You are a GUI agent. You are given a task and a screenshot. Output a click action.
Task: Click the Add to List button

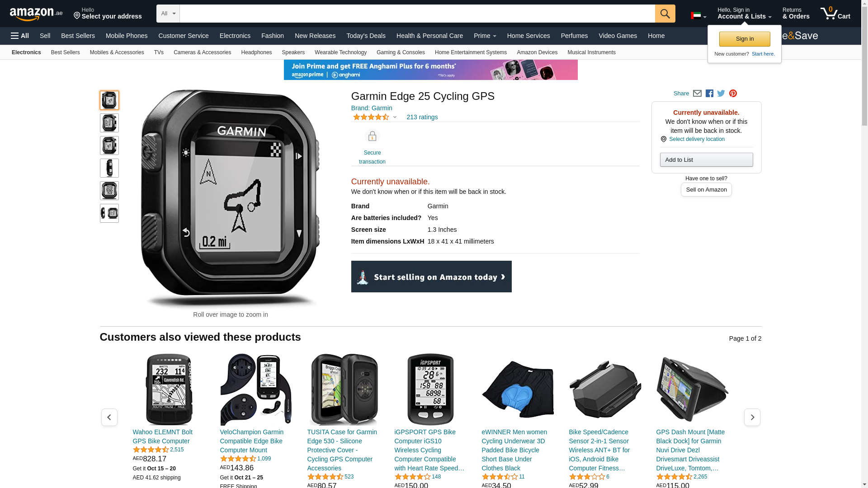pos(706,160)
